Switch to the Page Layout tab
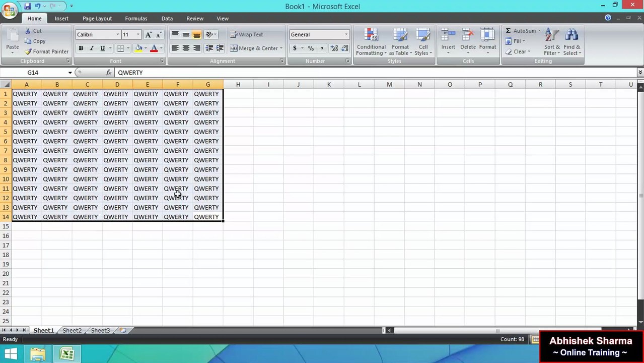This screenshot has height=363, width=644. (97, 19)
